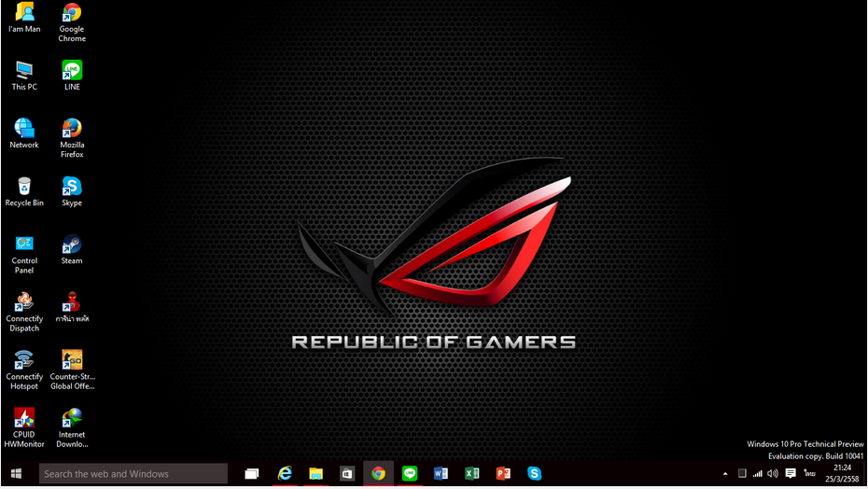
Task: Select the Internet Download Manager shortcut
Action: coord(72,428)
